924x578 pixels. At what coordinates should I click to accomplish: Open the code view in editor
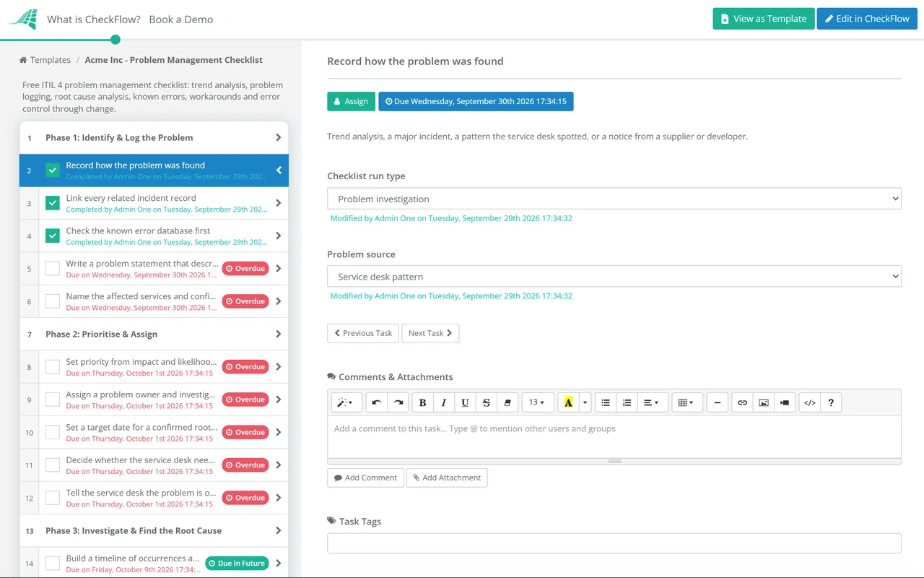pos(810,402)
